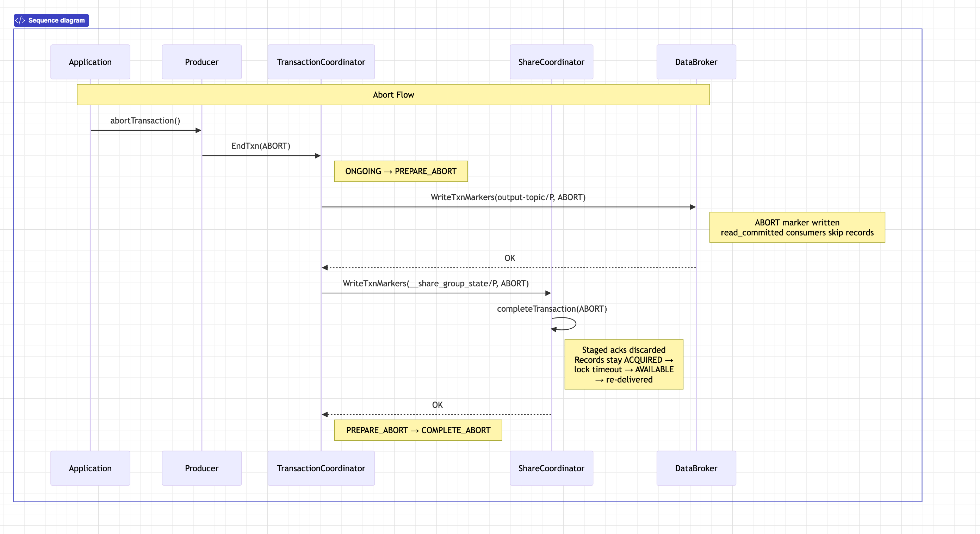The width and height of the screenshot is (980, 534).
Task: Select the bottom Application participant box
Action: pos(90,468)
